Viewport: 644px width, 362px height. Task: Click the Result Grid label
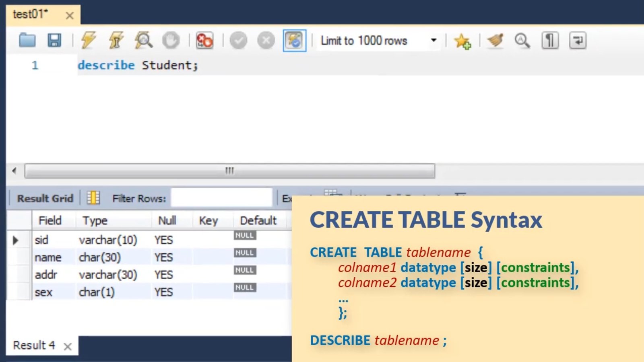click(x=45, y=198)
